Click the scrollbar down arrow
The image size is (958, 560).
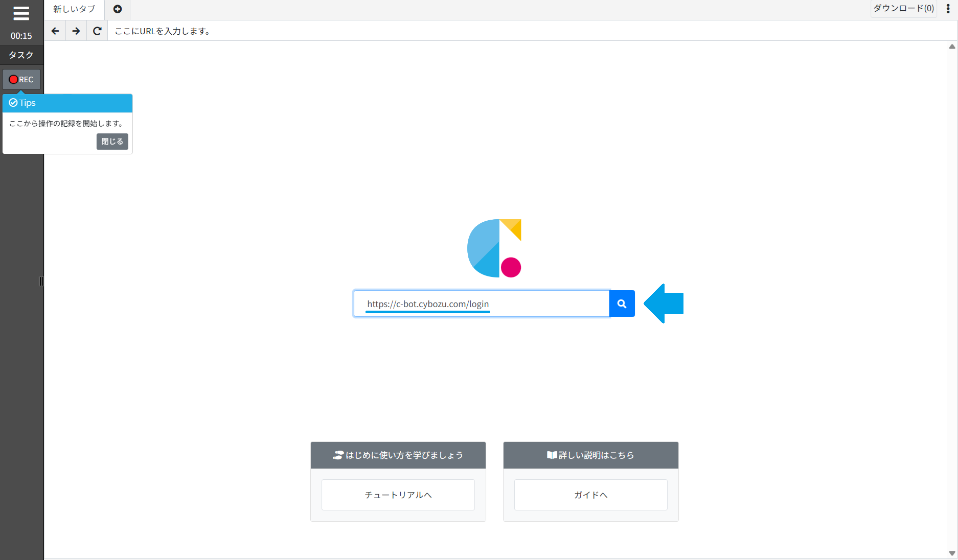[952, 553]
